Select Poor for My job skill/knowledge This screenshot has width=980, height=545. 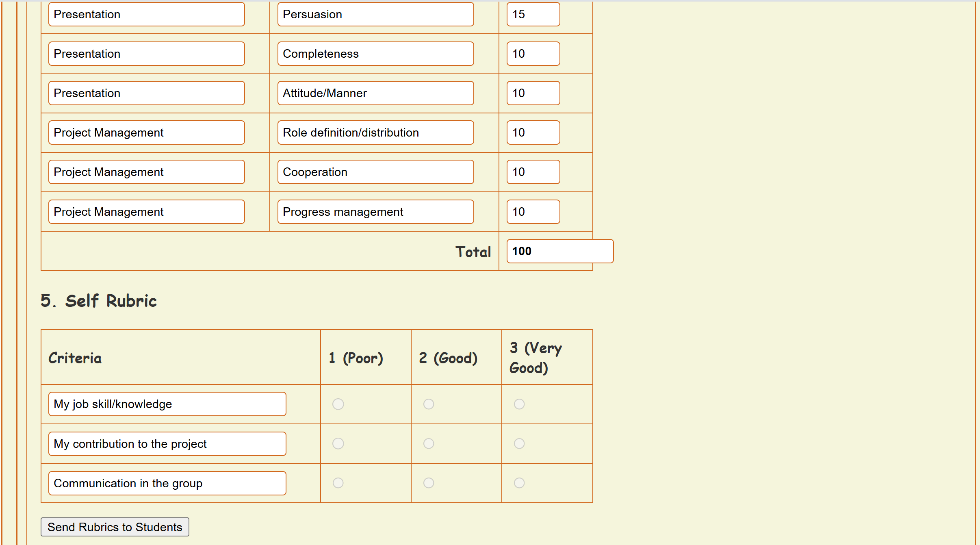click(338, 404)
